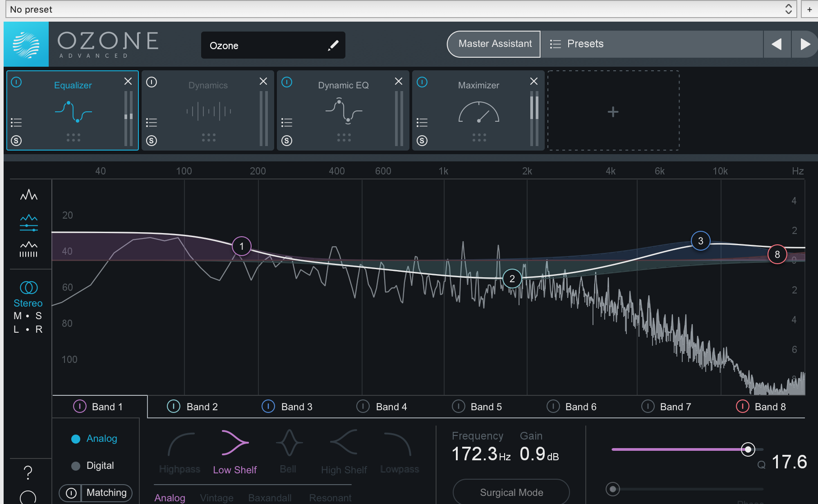Click the Stereo mode linked-circles icon
The image size is (818, 504).
pyautogui.click(x=28, y=287)
